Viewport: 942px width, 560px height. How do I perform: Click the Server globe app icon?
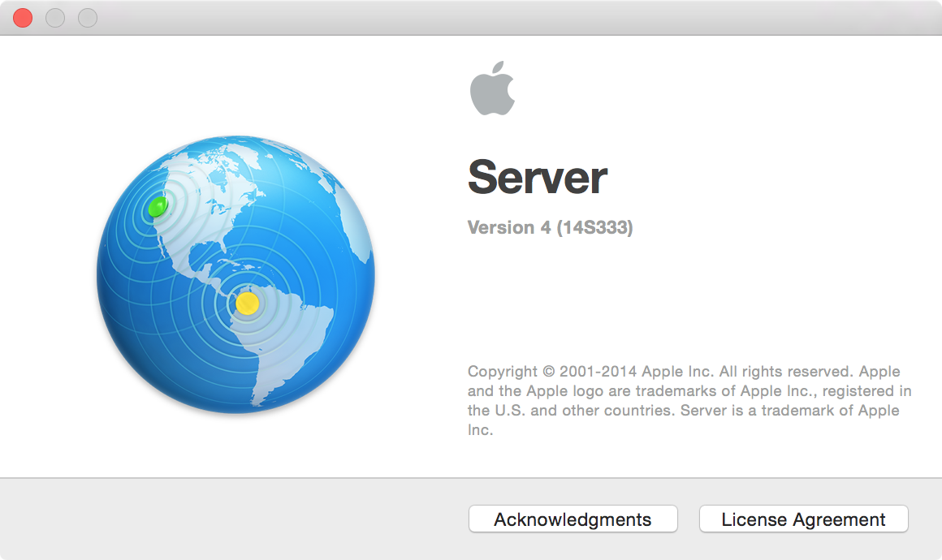click(235, 275)
